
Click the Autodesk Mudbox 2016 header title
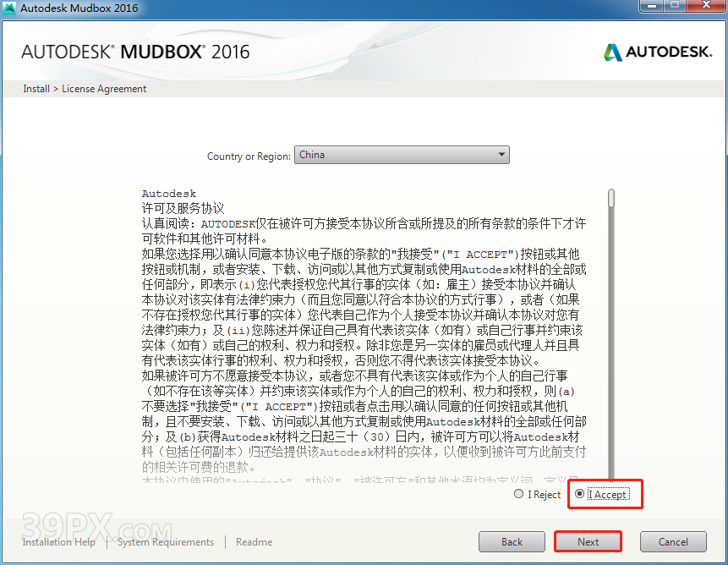coord(135,52)
